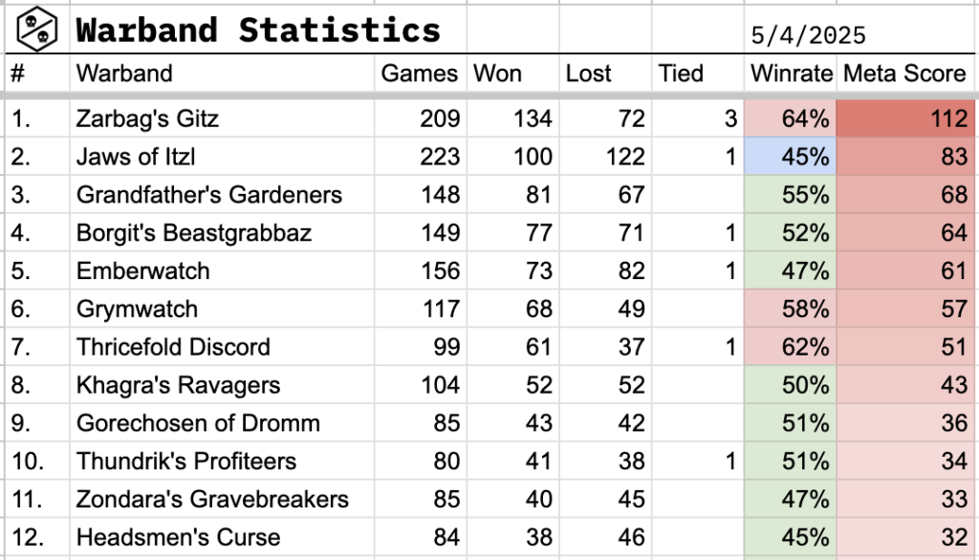Select Thundrik's Profiteers tied value cell
The height and width of the screenshot is (560, 979).
pos(697,461)
